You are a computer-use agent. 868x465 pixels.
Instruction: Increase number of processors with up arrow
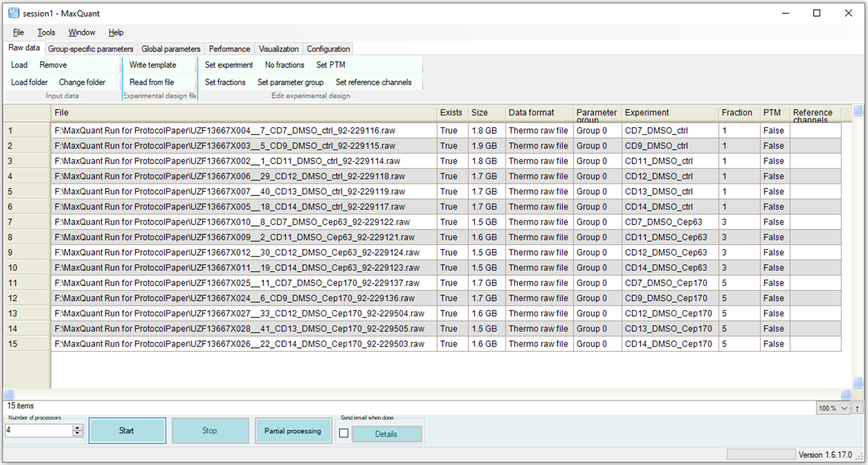77,427
